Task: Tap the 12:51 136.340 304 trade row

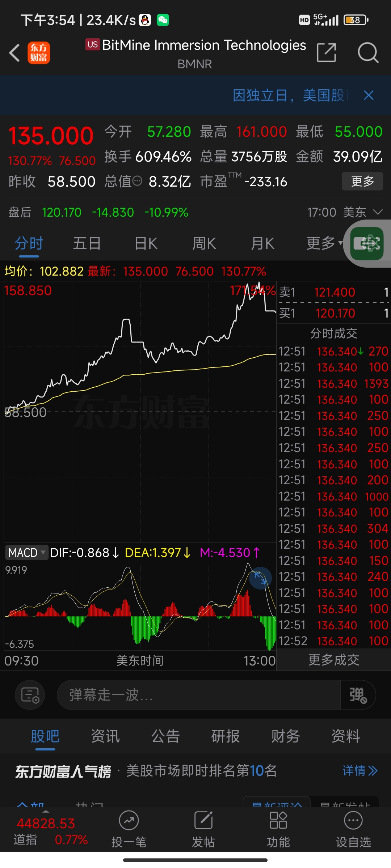Action: point(333,528)
